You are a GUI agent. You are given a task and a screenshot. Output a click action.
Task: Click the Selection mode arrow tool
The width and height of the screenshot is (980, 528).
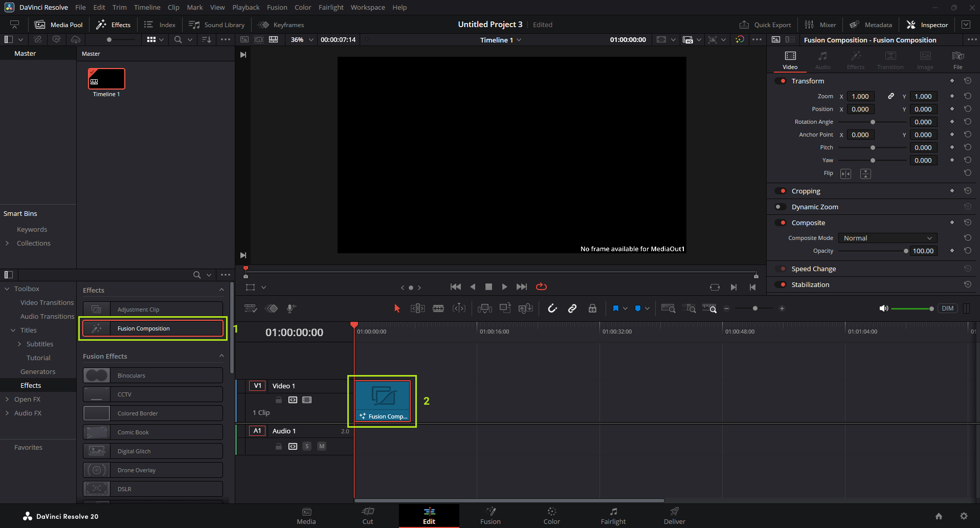tap(397, 309)
